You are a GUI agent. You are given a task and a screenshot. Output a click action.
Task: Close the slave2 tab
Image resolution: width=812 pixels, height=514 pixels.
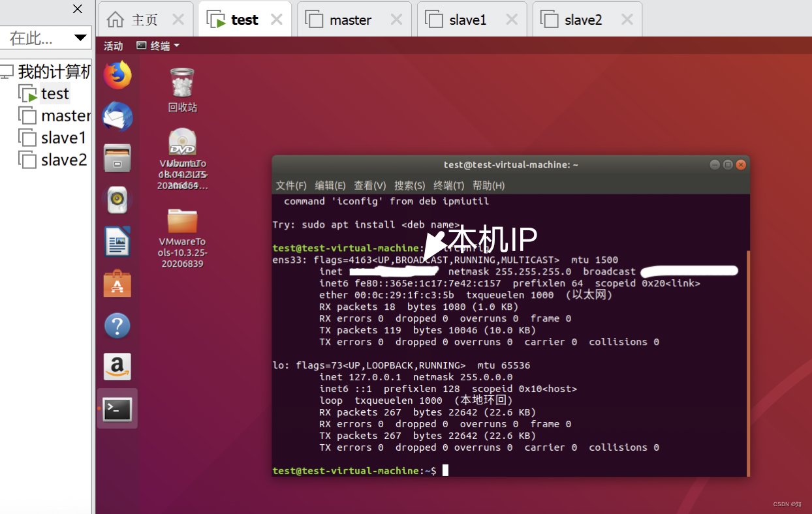[627, 20]
